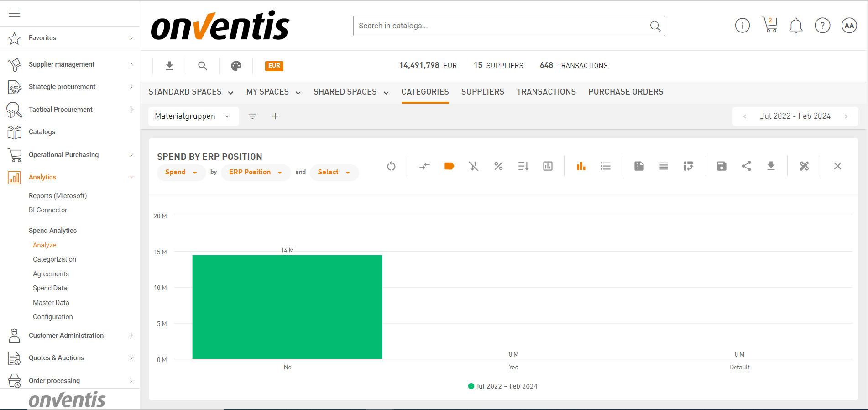Click the reset chart refresh icon
Screen dimensions: 868x410
pyautogui.click(x=391, y=166)
